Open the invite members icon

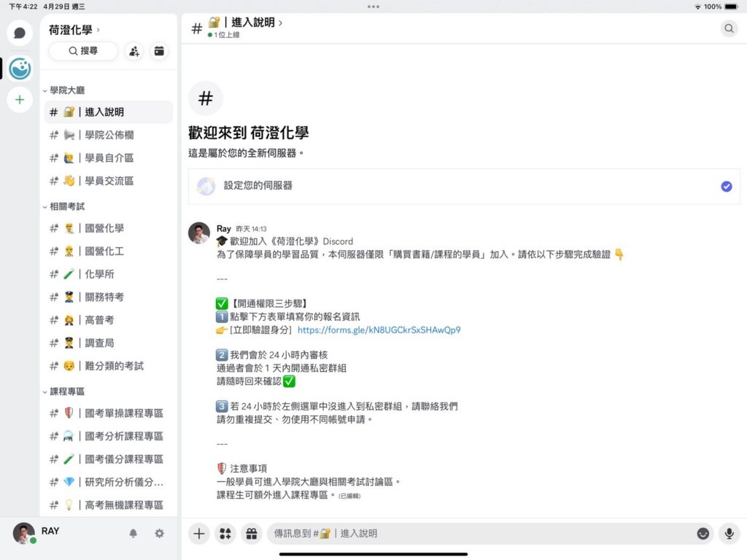tap(133, 51)
